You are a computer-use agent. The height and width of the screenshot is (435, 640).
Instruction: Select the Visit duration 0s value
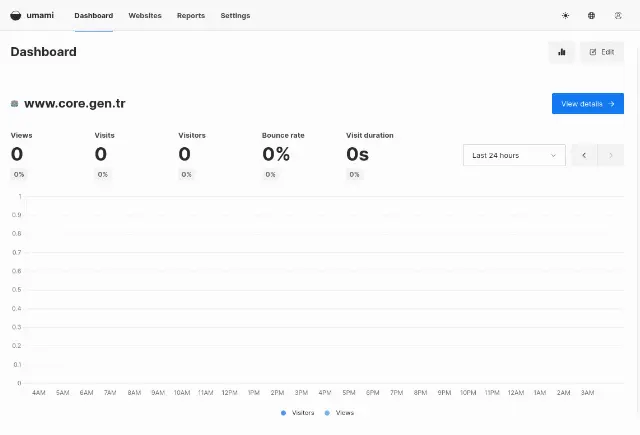358,154
